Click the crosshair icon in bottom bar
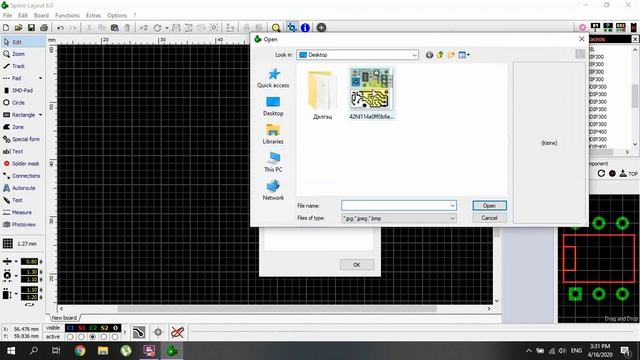The image size is (640, 360). coord(158,332)
